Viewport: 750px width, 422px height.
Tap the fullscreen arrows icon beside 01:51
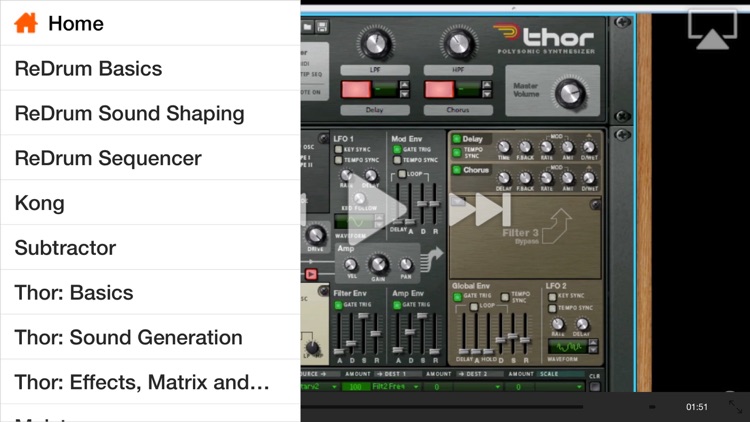[x=735, y=407]
